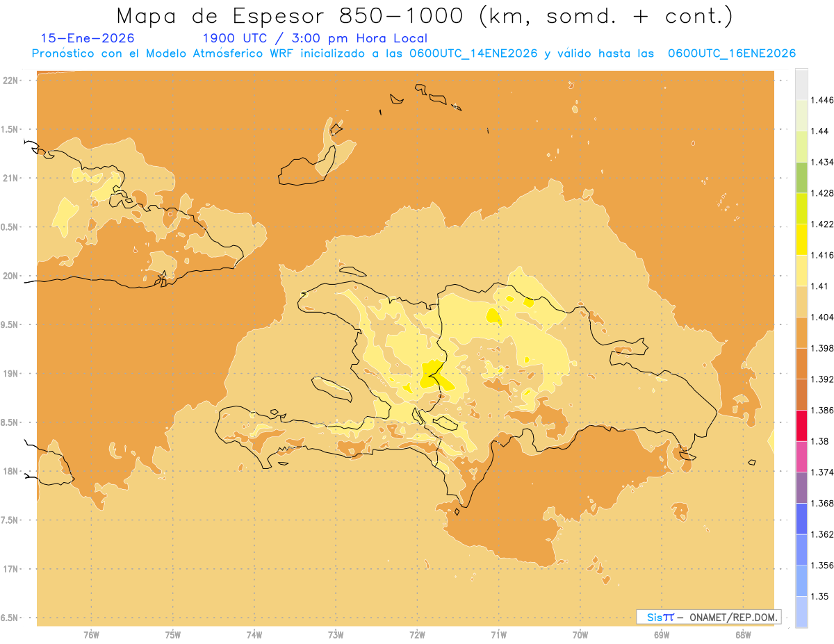This screenshot has width=834, height=644.
Task: Click the colorbar value 1.368
Action: [x=821, y=503]
